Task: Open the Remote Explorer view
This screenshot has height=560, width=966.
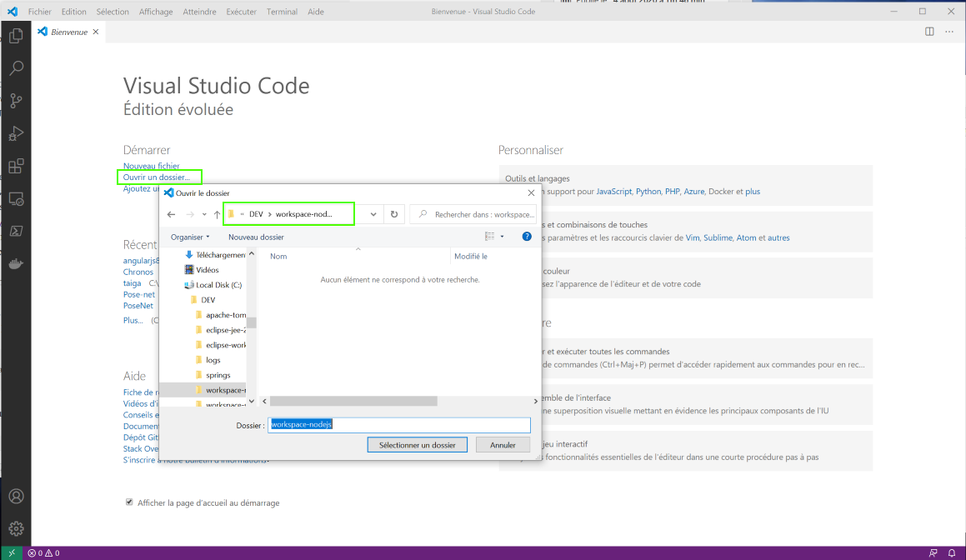Action: tap(16, 199)
